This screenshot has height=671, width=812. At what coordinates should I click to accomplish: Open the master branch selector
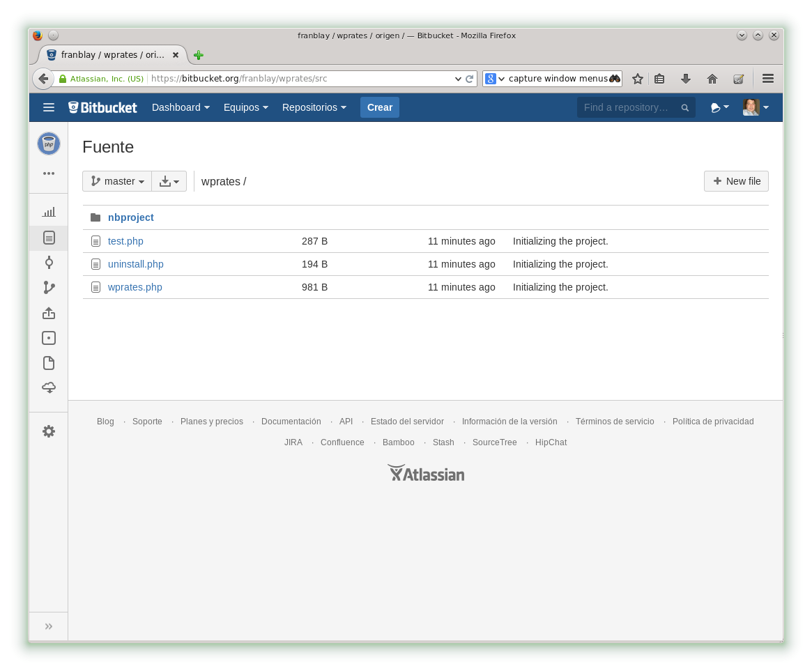[x=116, y=180]
